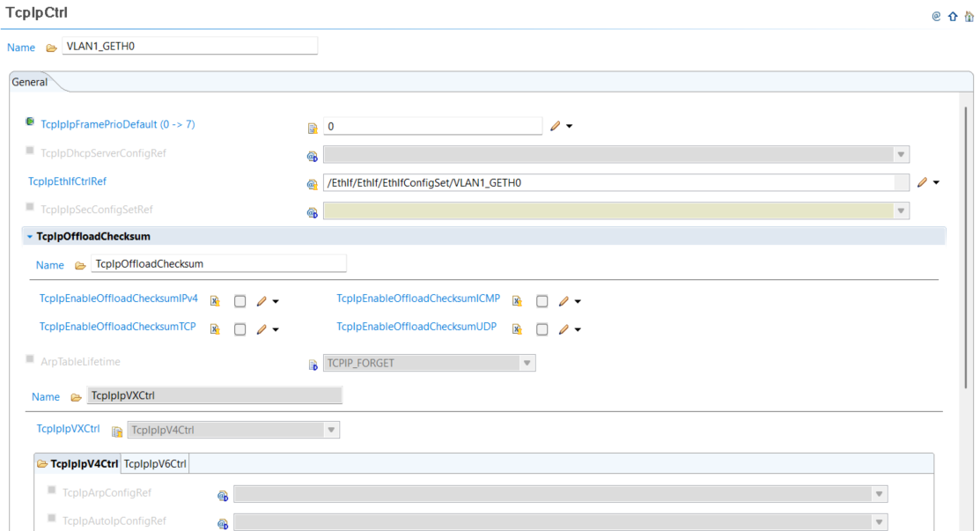This screenshot has height=531, width=980.
Task: Check the TcpIpEnableOffloadChecksumTCP option
Action: point(239,329)
